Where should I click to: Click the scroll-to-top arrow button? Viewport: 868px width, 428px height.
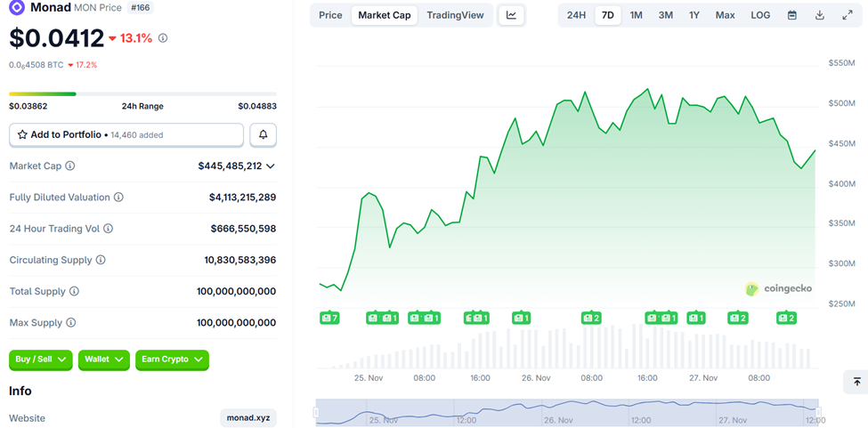tap(856, 382)
